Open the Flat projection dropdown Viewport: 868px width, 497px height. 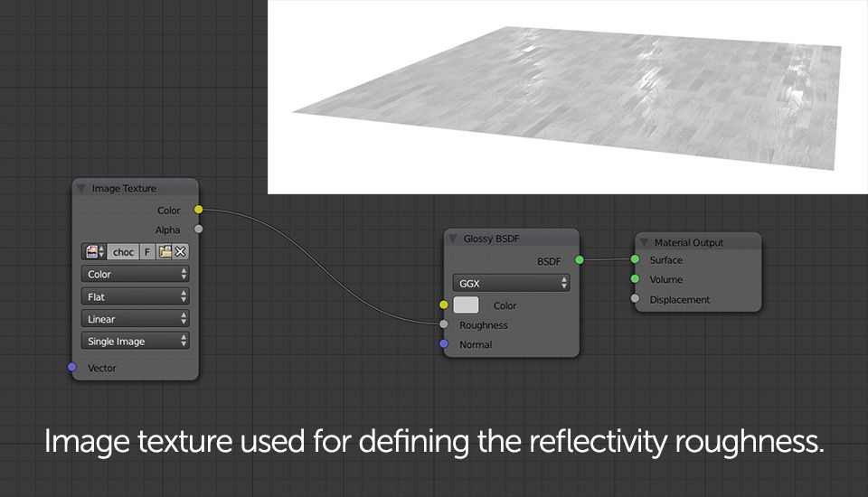click(x=135, y=296)
